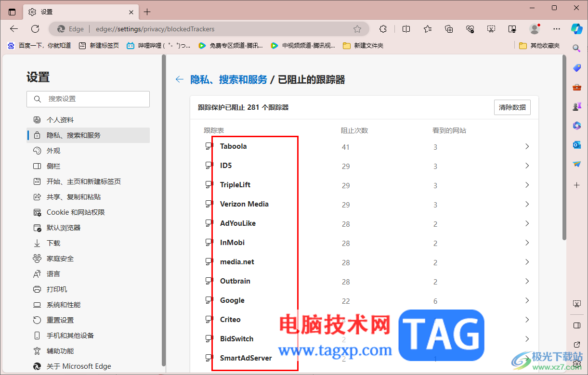Expand the Verizon Media row chevron
The width and height of the screenshot is (588, 375).
coord(527,204)
